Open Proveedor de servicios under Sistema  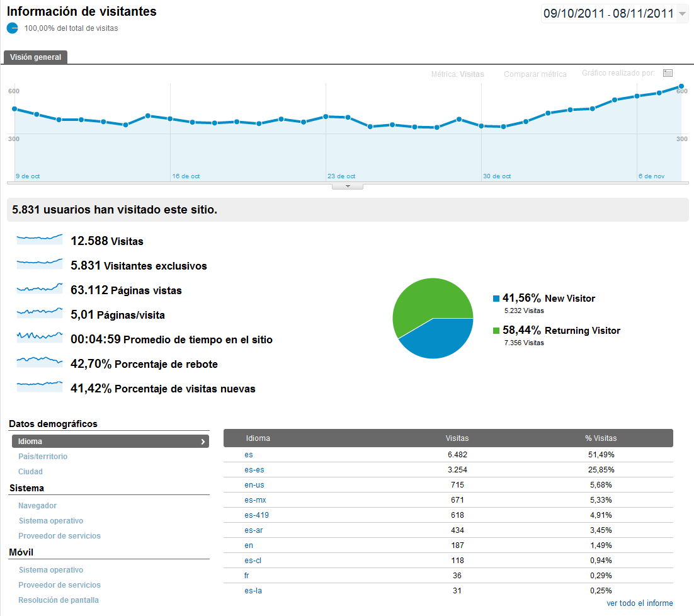[x=59, y=535]
